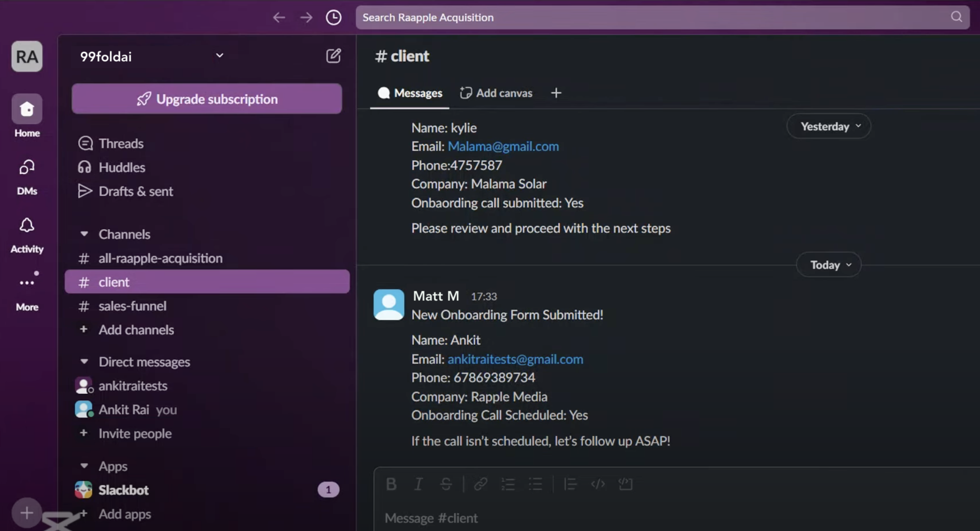Click the Matt M sender name
Screen dimensions: 980x531
click(436, 296)
